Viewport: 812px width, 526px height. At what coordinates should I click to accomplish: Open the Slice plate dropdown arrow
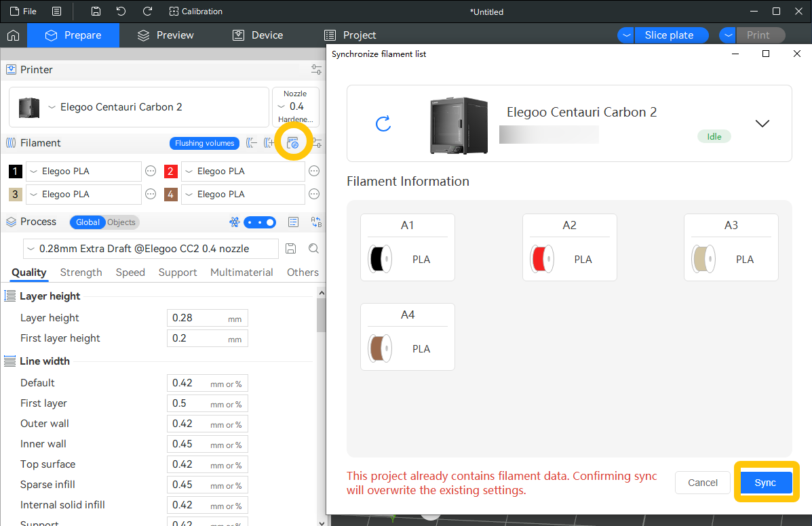coord(626,35)
